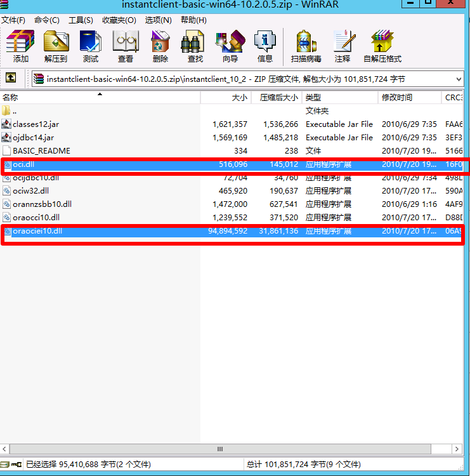Click the 测试 (Test) toolbar icon
470x476 pixels.
[x=91, y=41]
